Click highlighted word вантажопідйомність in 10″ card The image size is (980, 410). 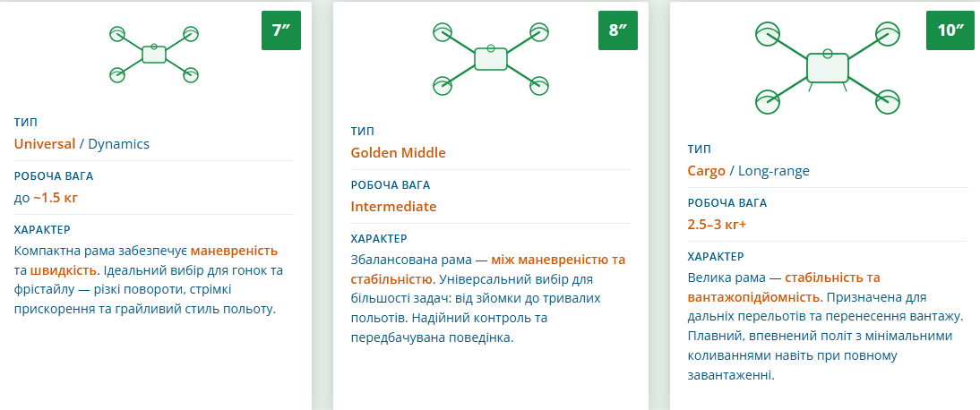point(754,297)
